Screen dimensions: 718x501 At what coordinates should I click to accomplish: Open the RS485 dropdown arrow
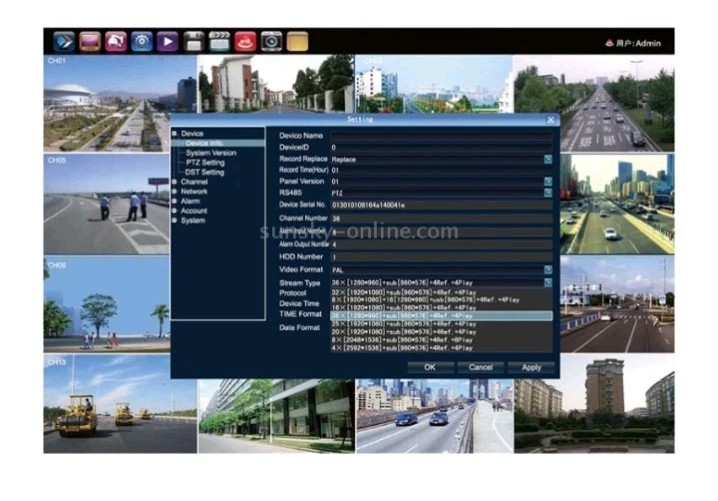click(x=548, y=192)
